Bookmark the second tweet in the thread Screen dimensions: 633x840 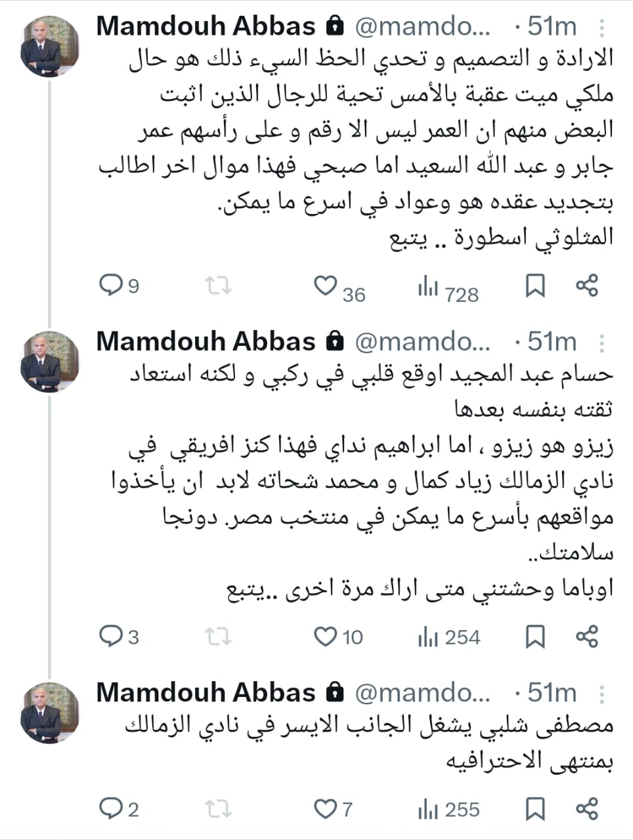[x=535, y=636]
